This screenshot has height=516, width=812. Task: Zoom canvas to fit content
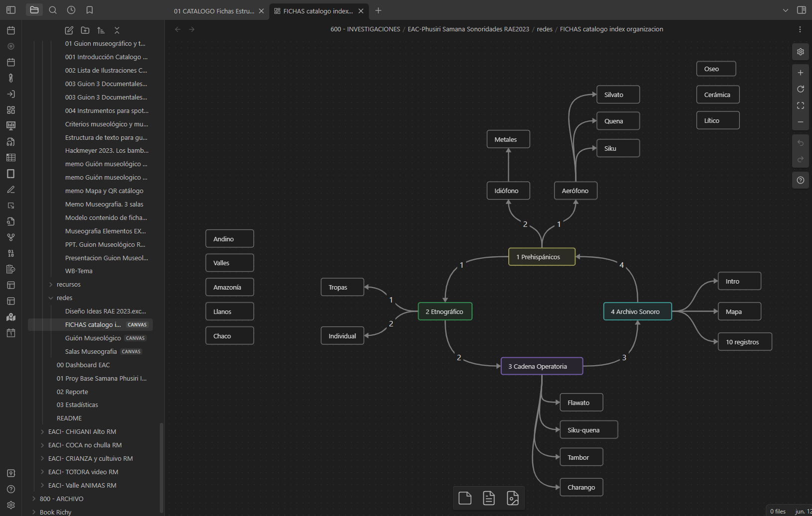coord(801,105)
